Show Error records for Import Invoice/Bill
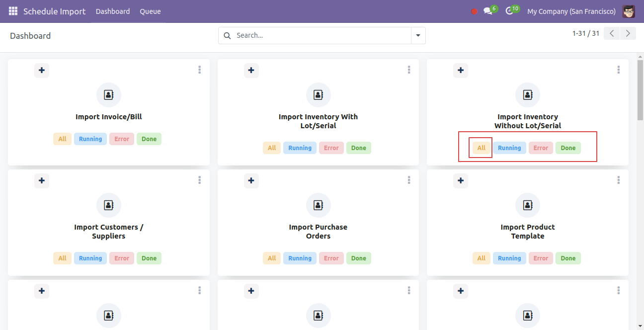 point(122,139)
